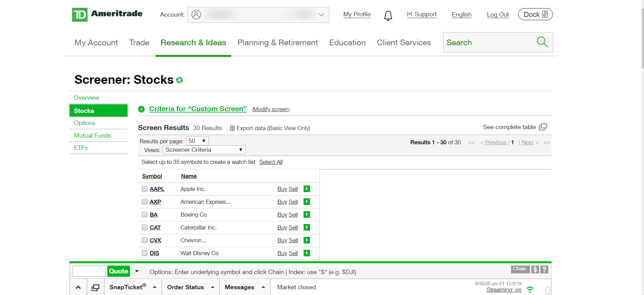Click the Dock button
Viewport: 644px width, 295px height.
click(535, 14)
